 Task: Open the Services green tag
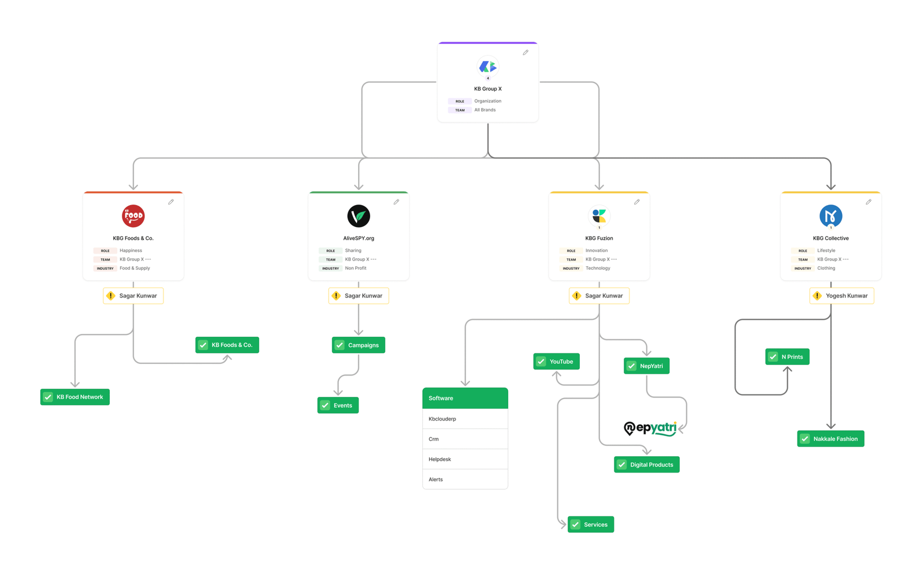[x=591, y=524]
